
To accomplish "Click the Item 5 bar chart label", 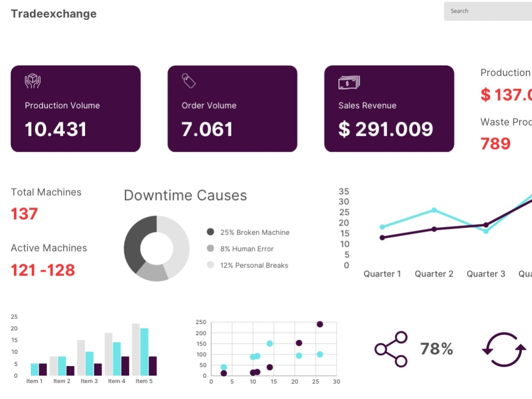I will pyautogui.click(x=144, y=381).
